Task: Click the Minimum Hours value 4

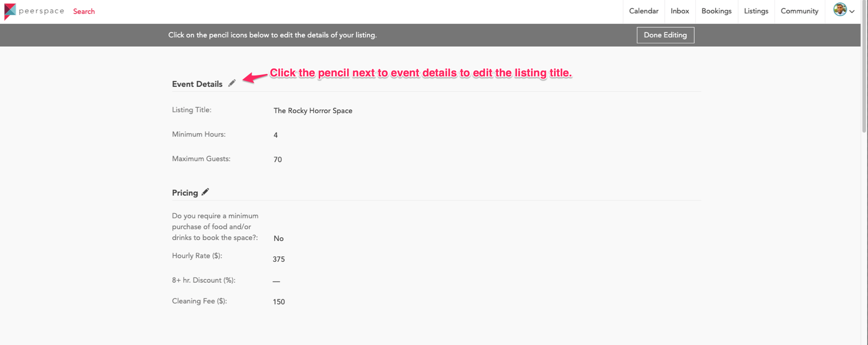Action: (x=276, y=135)
